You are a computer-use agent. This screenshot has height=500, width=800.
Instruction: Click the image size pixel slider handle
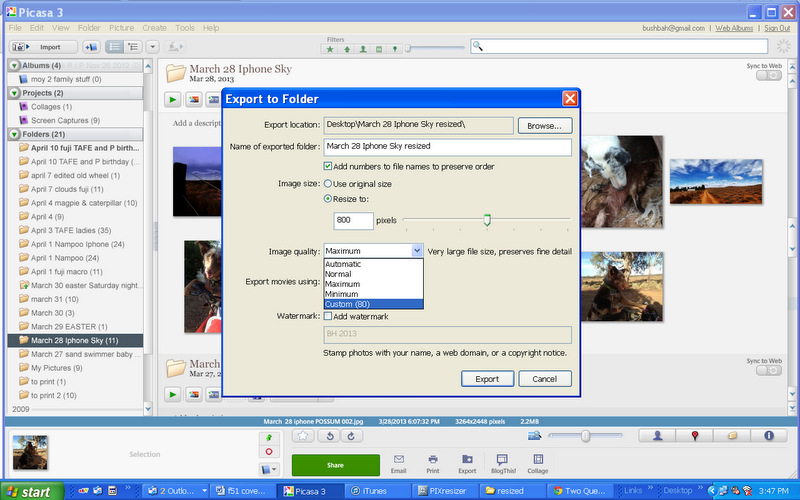pyautogui.click(x=487, y=220)
